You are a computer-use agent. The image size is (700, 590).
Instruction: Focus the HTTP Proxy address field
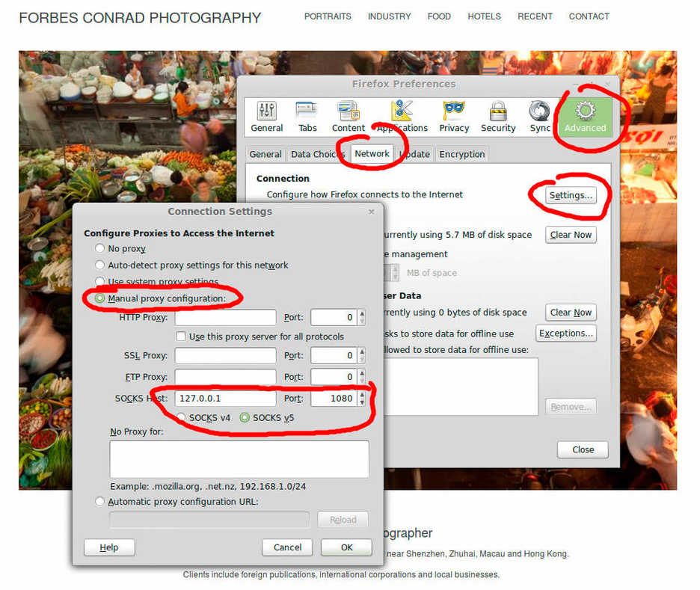[x=225, y=317]
